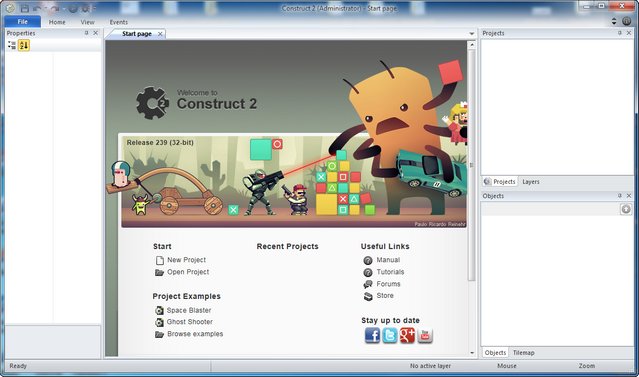Pin the Objects panel
Screen dimensions: 639x377
(x=620, y=196)
